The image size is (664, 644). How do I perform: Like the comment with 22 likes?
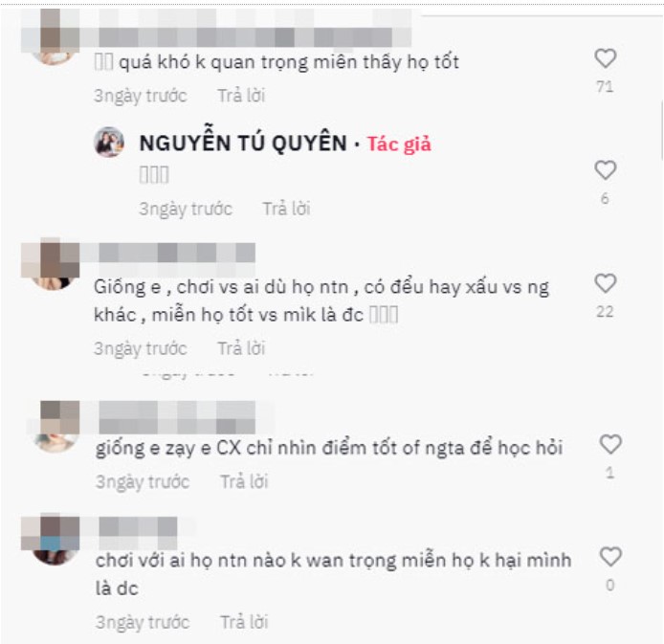(605, 283)
